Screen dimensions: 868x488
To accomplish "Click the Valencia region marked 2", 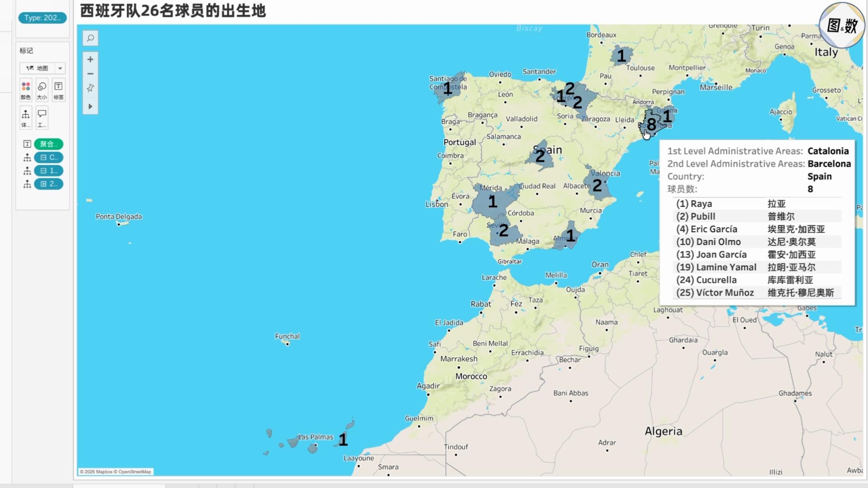I will pos(597,186).
